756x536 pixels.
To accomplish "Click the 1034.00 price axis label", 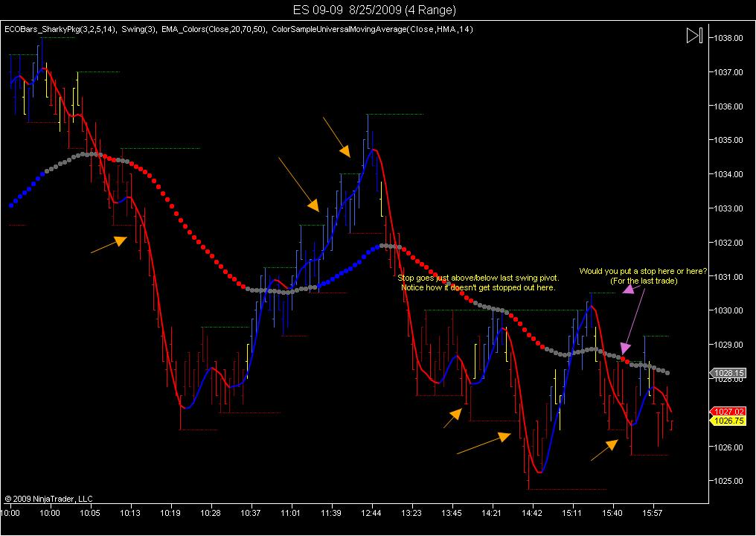I will pyautogui.click(x=728, y=175).
